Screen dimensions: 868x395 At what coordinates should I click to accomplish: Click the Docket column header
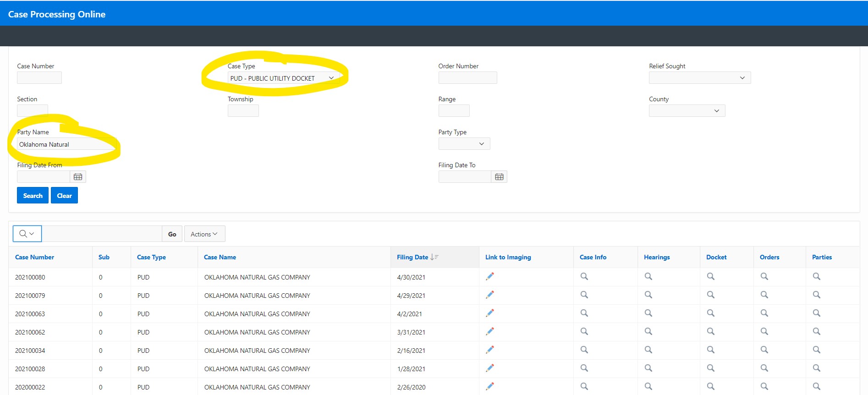click(716, 257)
